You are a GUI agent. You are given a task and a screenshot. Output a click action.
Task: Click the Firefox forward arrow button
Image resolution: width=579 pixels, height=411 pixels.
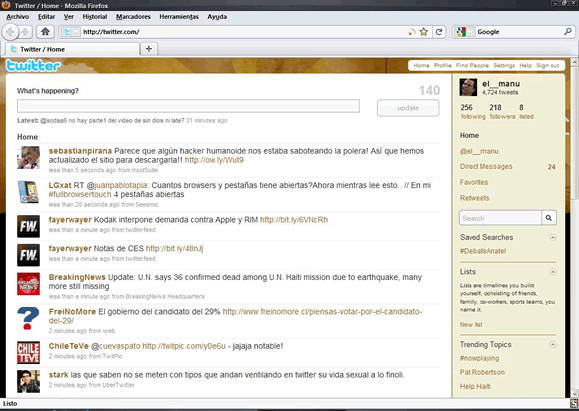tap(25, 32)
